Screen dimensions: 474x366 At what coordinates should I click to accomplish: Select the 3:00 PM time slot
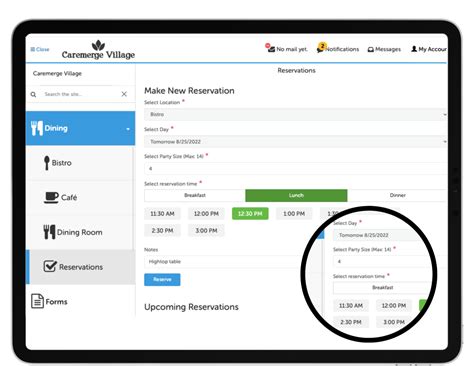[206, 230]
